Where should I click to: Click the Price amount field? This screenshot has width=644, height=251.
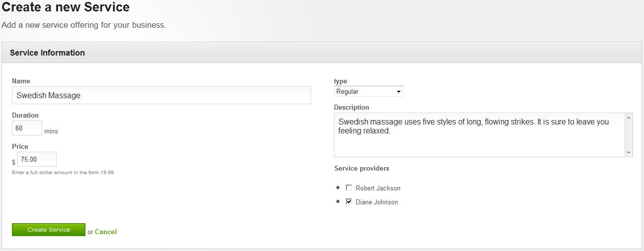click(37, 159)
